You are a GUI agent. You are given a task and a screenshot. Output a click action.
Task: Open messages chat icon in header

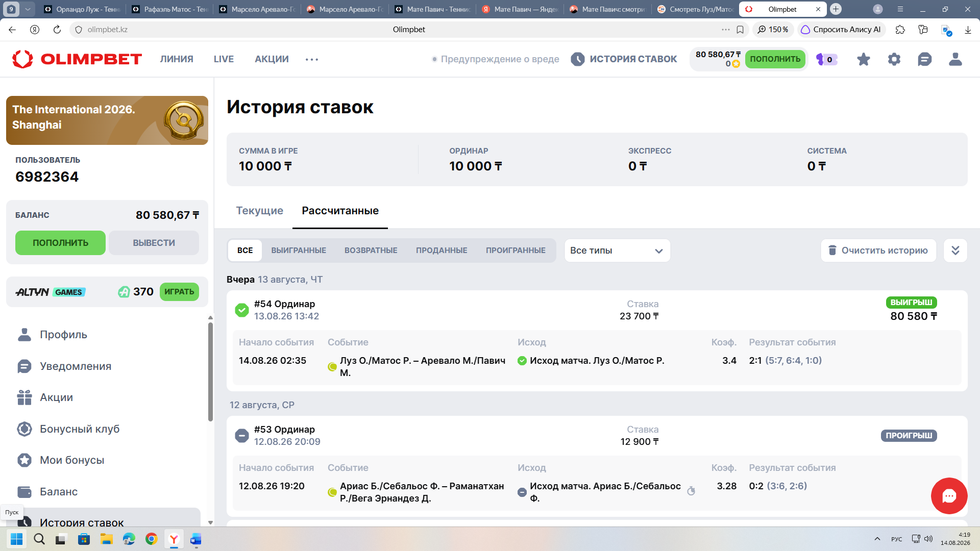tap(924, 59)
